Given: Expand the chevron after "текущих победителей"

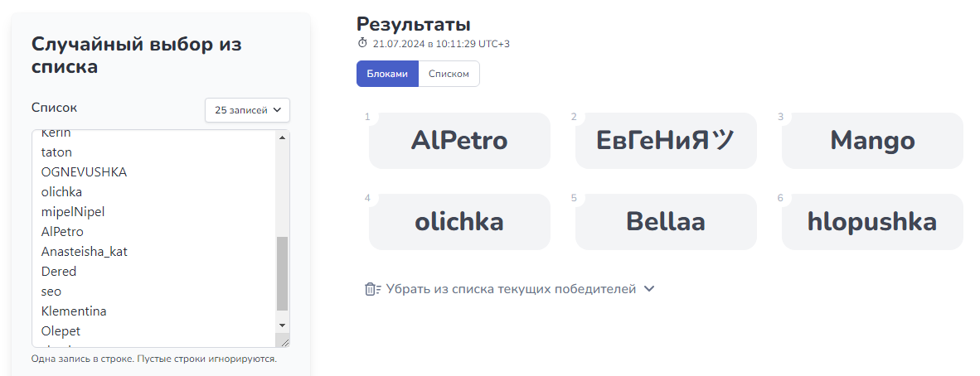Looking at the screenshot, I should pos(649,289).
